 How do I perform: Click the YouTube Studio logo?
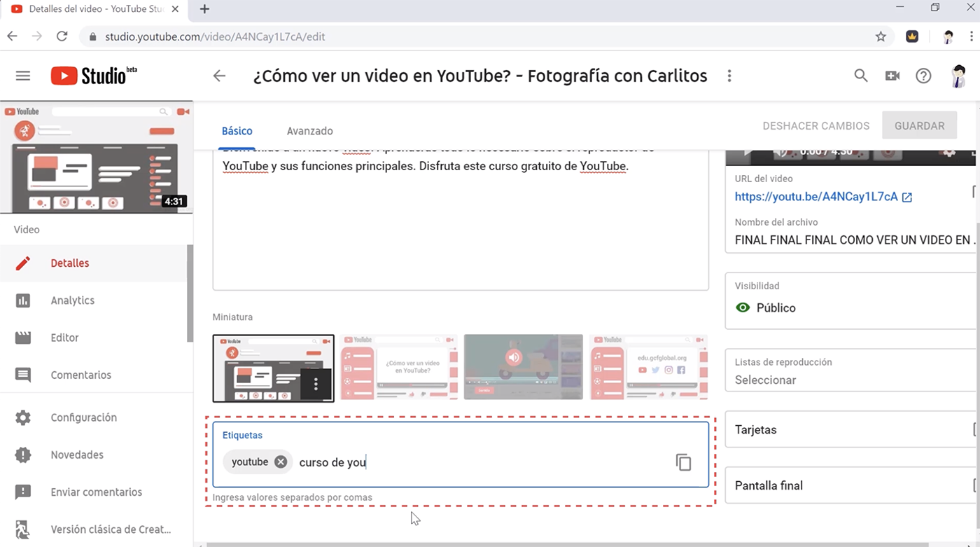94,76
